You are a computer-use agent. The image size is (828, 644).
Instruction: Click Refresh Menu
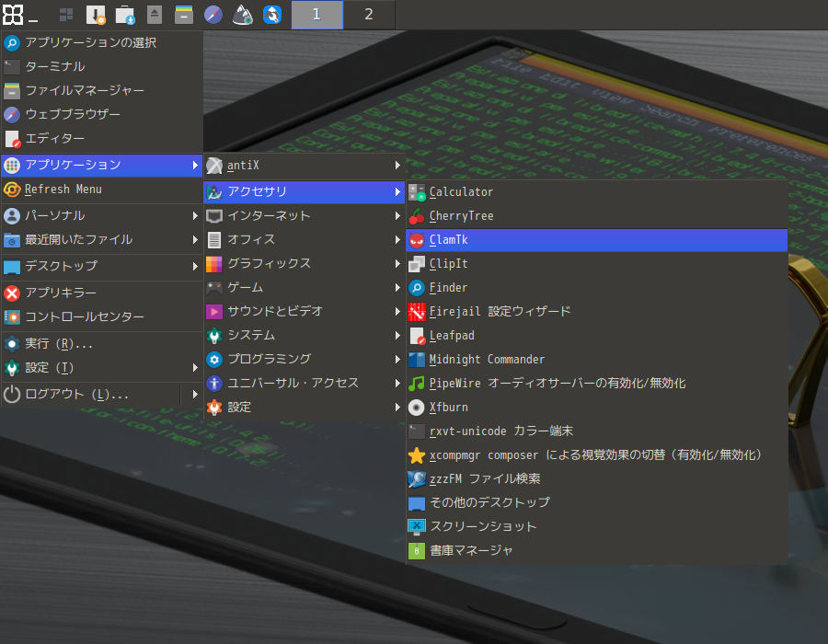[x=102, y=189]
